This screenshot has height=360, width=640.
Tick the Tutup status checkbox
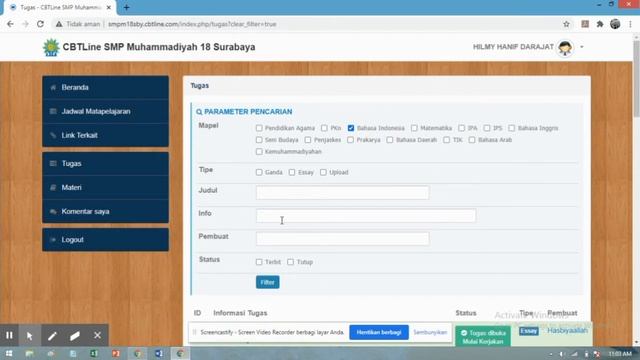[290, 262]
